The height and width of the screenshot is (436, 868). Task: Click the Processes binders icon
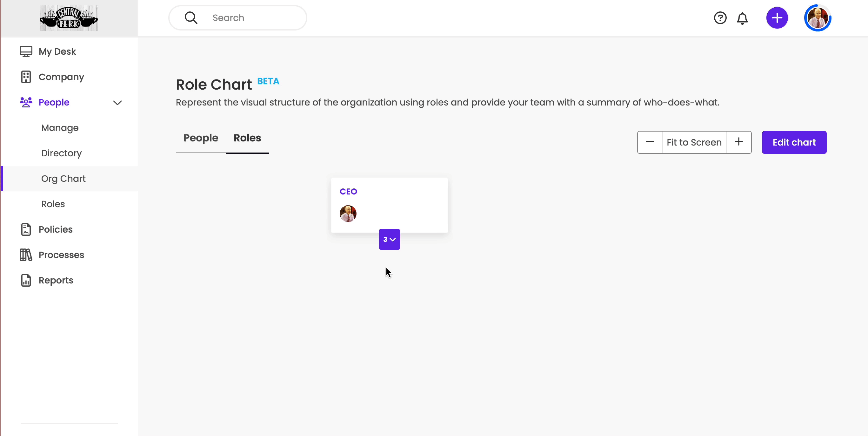[x=26, y=255]
